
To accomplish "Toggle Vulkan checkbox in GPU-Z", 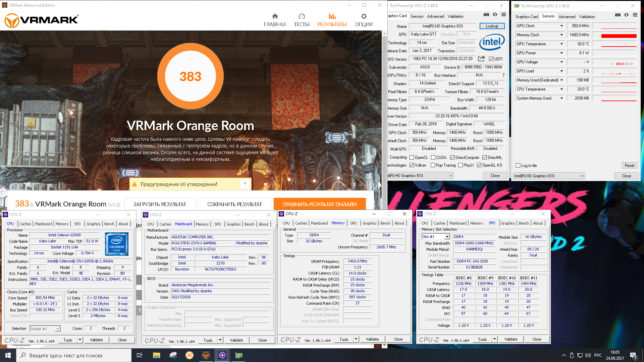I will tap(412, 165).
